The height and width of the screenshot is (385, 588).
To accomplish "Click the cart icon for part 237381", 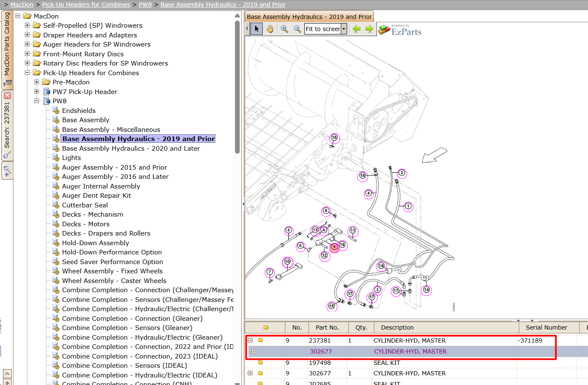I will 260,340.
